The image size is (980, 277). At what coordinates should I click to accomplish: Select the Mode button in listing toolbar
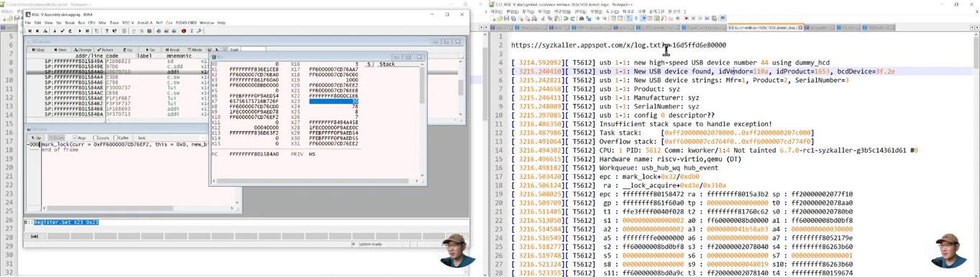click(x=194, y=50)
